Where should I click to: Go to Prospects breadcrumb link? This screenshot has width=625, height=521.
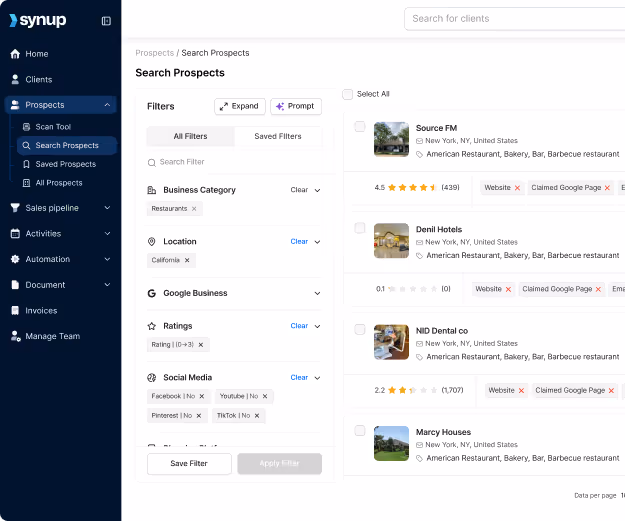154,53
